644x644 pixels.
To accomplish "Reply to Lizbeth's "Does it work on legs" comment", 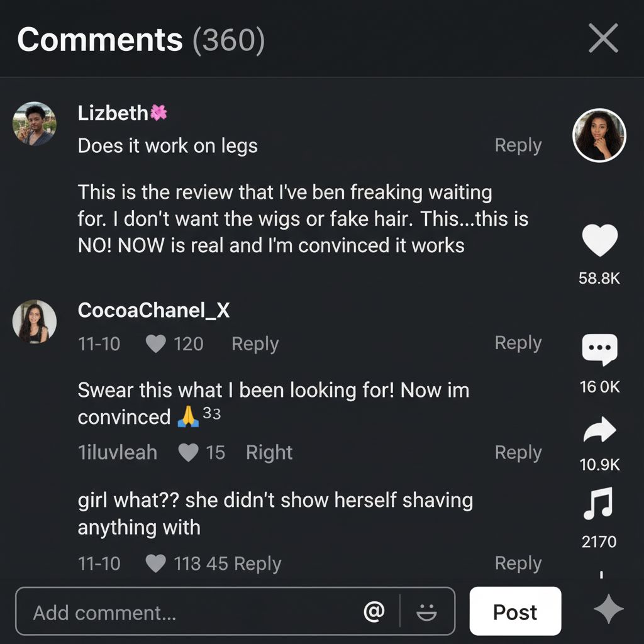I will 518,145.
